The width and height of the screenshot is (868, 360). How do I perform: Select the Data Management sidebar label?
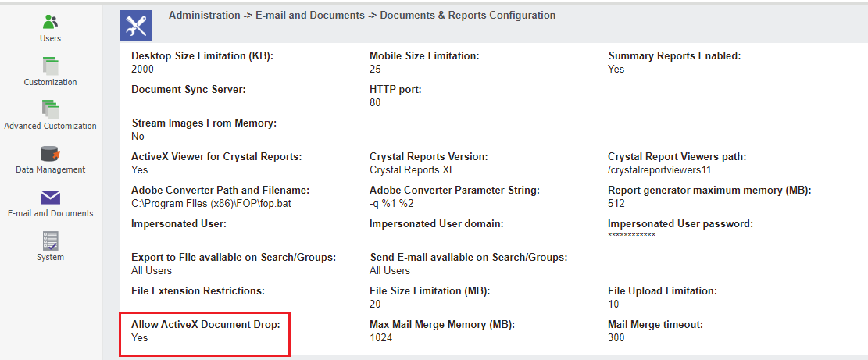pos(50,169)
